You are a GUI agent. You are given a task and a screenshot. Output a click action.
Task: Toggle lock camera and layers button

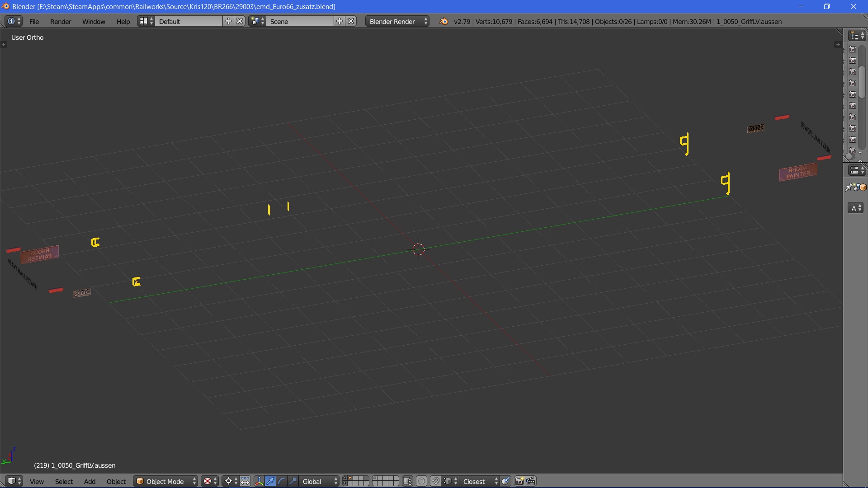tap(407, 481)
